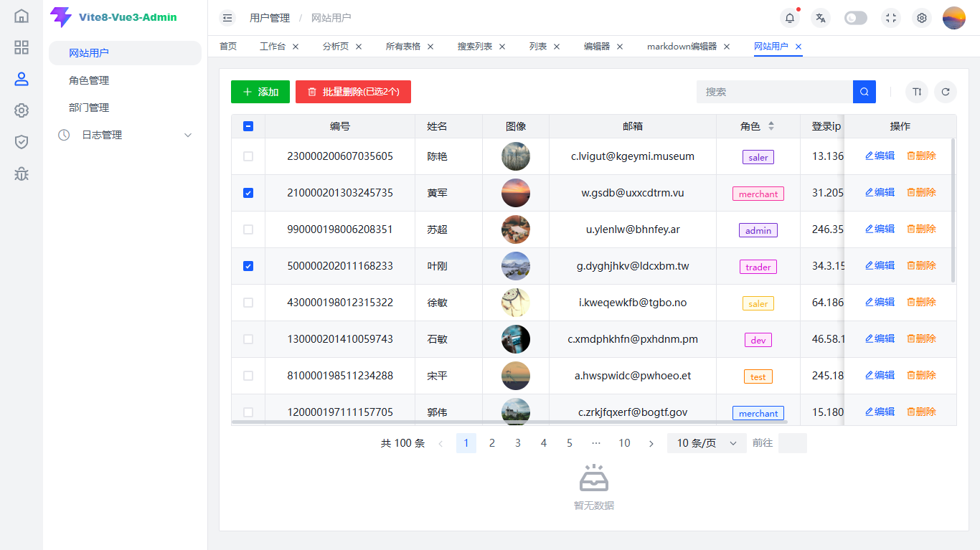980x550 pixels.
Task: Switch to the 搜索列表 tab
Action: pyautogui.click(x=475, y=47)
